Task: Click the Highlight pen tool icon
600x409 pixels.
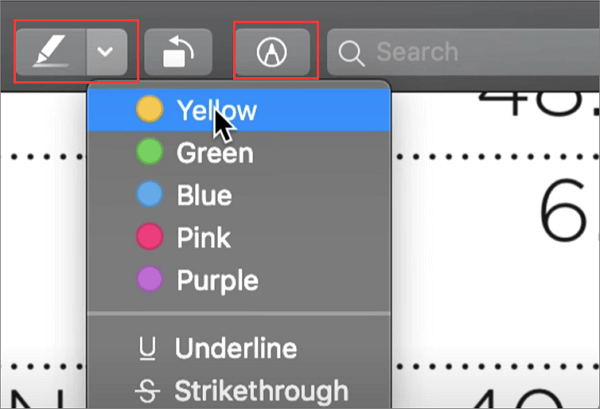Action: tap(52, 52)
